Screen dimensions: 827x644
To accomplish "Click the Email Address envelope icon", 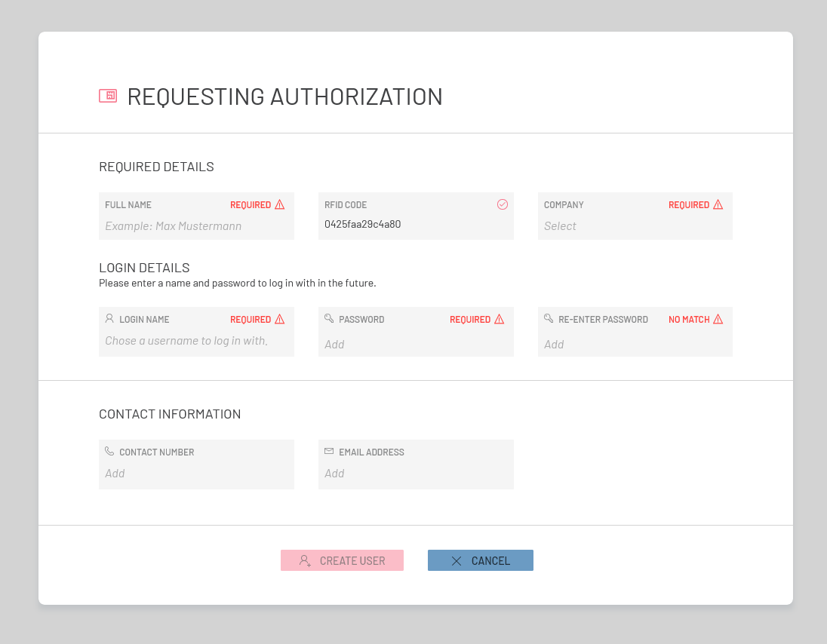I will pyautogui.click(x=329, y=452).
